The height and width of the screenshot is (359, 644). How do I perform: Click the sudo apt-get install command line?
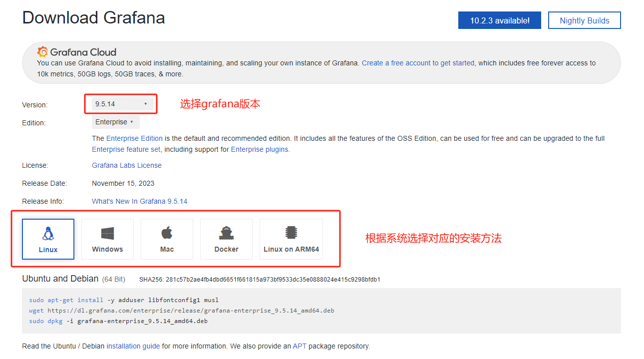(x=124, y=300)
